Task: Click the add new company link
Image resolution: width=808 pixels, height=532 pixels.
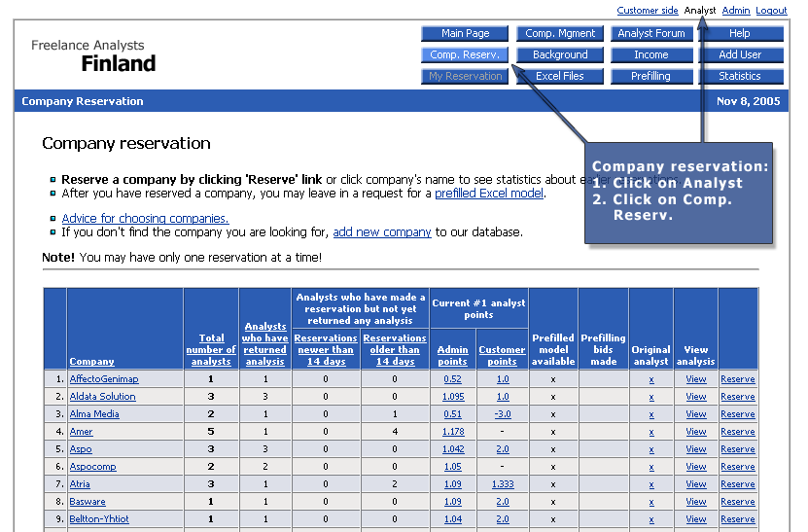Action: click(x=382, y=232)
